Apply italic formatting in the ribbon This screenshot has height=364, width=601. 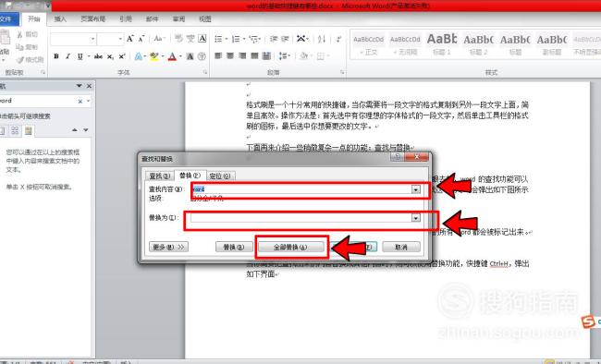[67, 56]
